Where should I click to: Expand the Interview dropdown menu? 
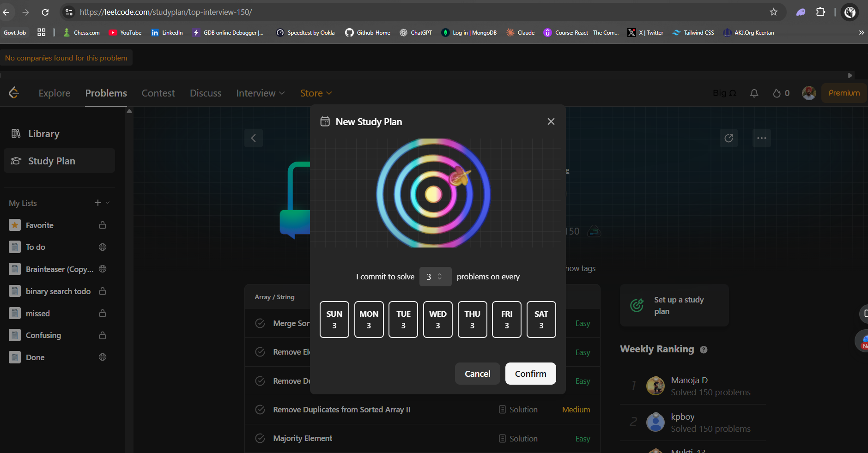(x=260, y=93)
